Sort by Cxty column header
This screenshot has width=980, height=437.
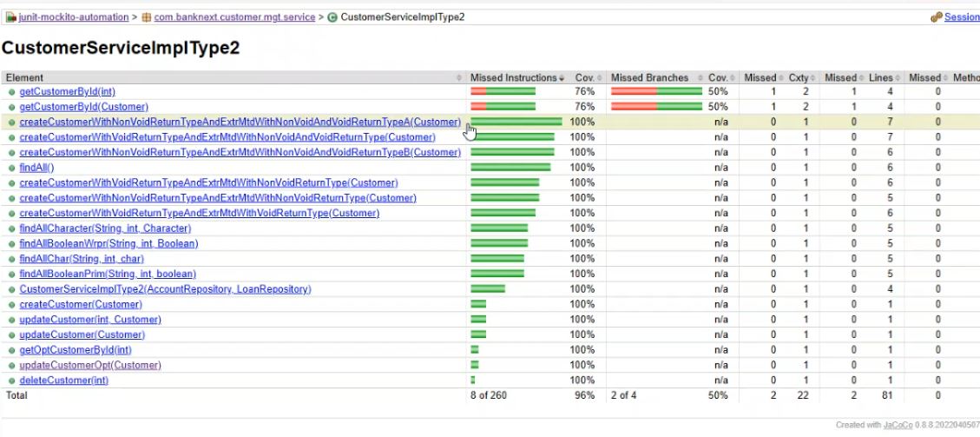point(798,78)
